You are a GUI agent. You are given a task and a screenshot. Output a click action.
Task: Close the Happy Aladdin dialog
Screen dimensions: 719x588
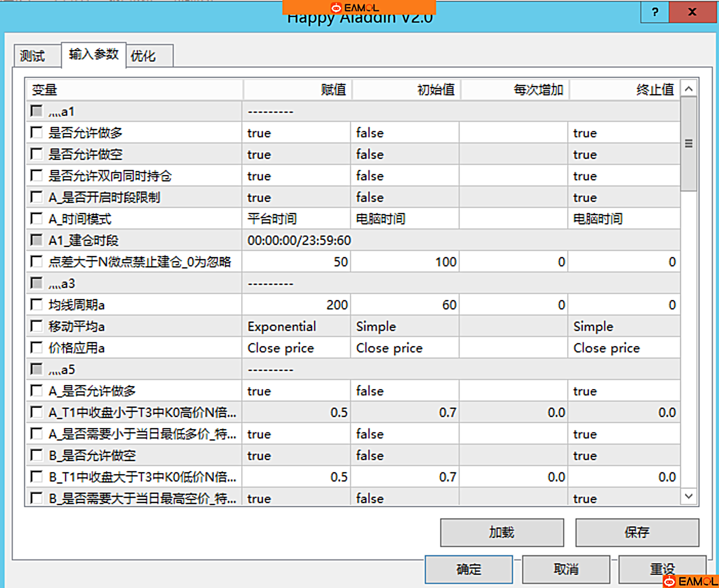(x=692, y=12)
